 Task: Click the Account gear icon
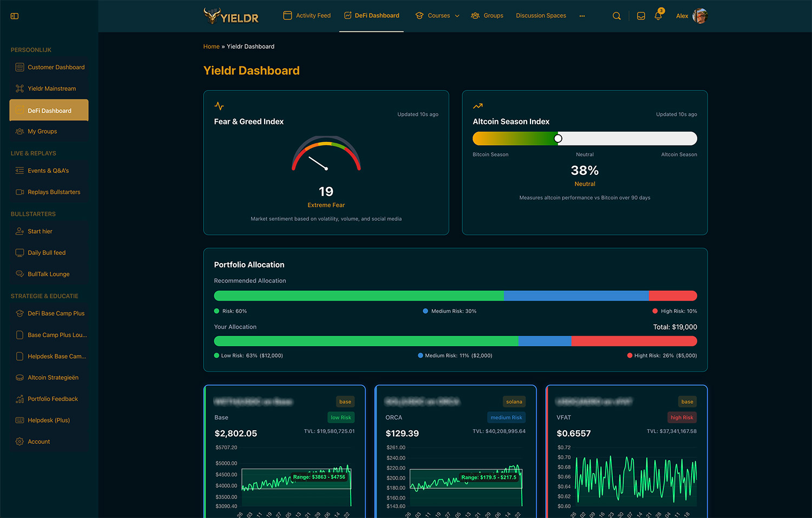pyautogui.click(x=19, y=442)
